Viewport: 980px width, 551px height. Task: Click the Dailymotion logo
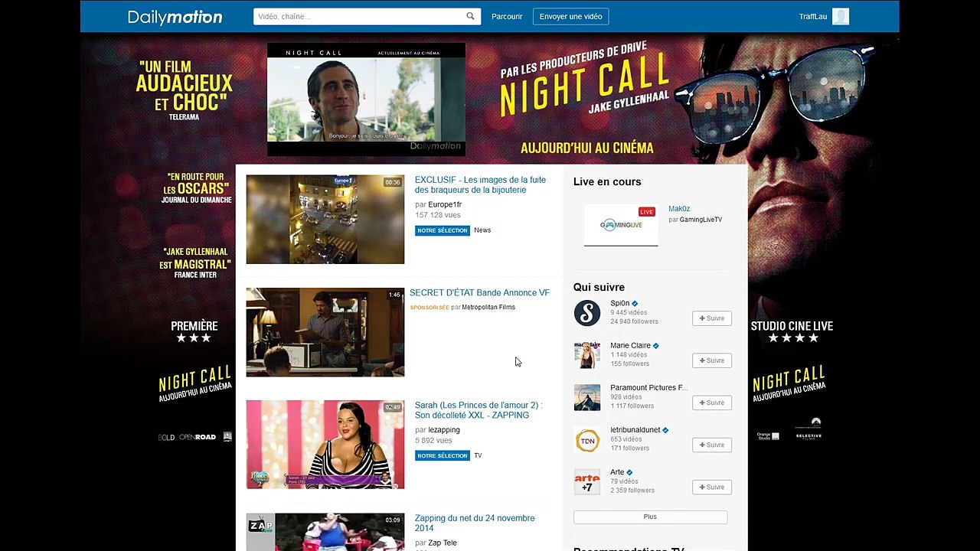175,17
